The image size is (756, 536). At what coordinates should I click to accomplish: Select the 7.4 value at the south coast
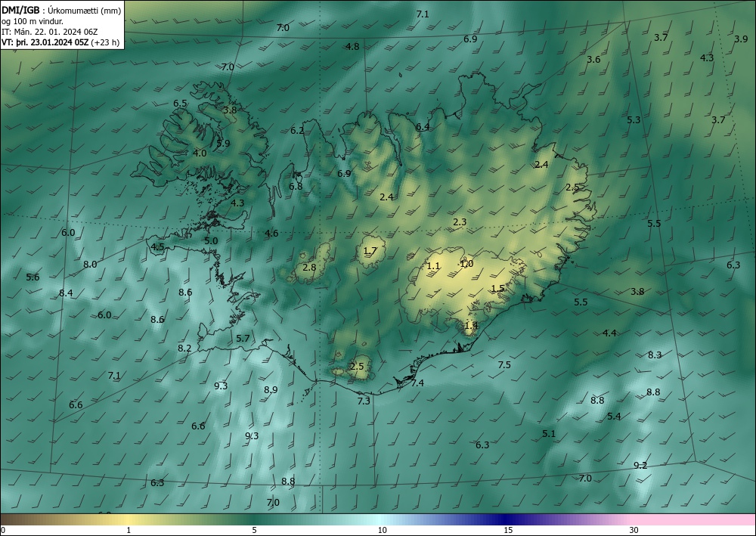pyautogui.click(x=417, y=383)
